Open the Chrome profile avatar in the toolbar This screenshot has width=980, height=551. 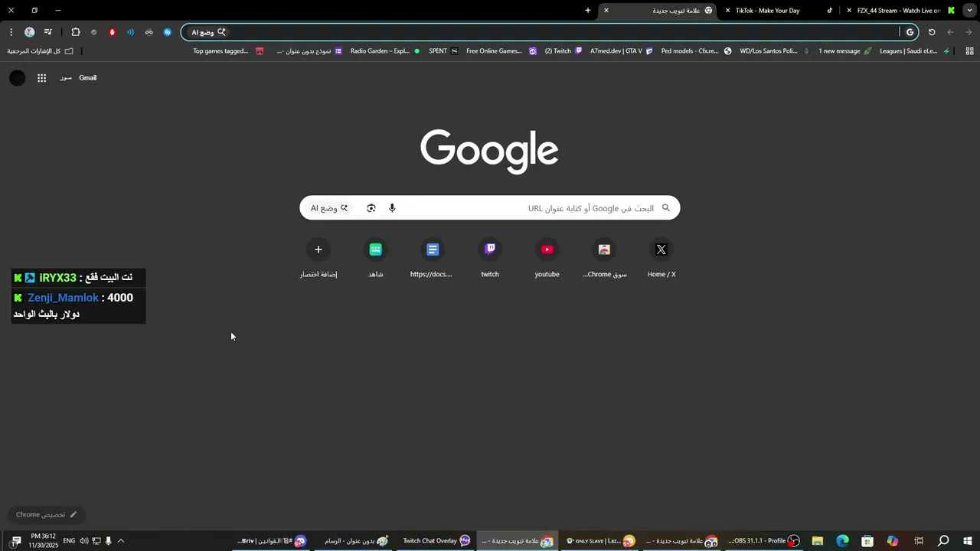pos(29,32)
